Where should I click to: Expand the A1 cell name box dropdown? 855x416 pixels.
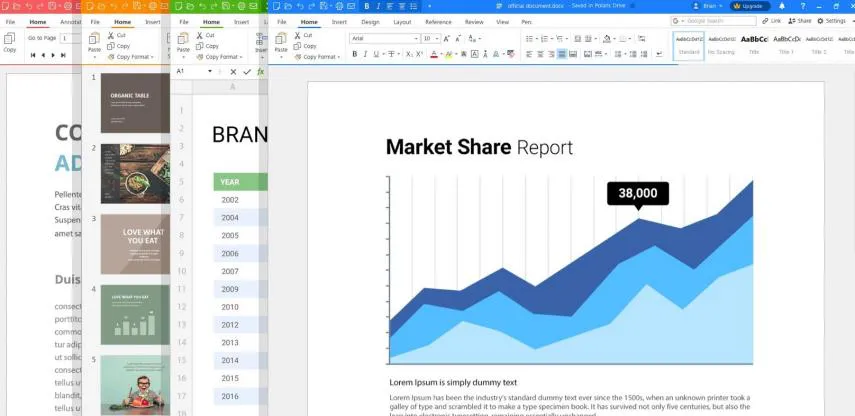tap(210, 72)
